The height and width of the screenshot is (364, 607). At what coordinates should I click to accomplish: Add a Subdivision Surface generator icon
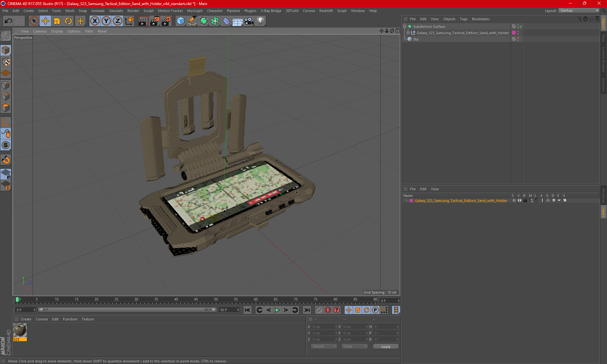(x=204, y=21)
